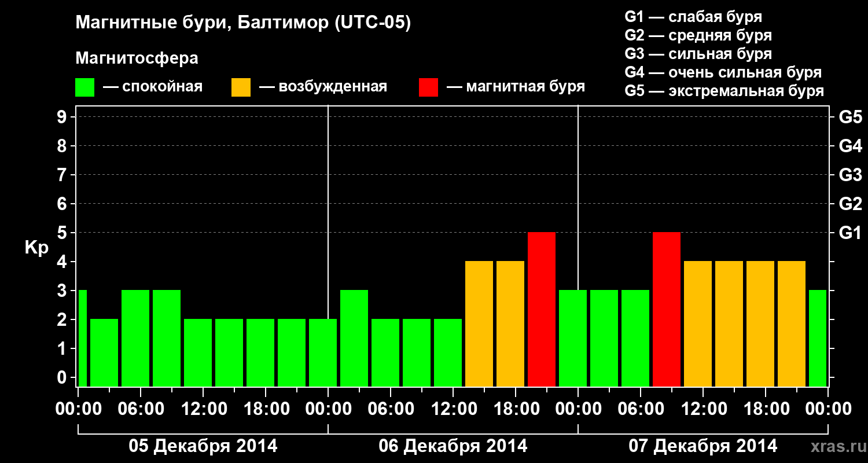Click the '— спокойная' legend label
The height and width of the screenshot is (463, 868).
(x=153, y=87)
